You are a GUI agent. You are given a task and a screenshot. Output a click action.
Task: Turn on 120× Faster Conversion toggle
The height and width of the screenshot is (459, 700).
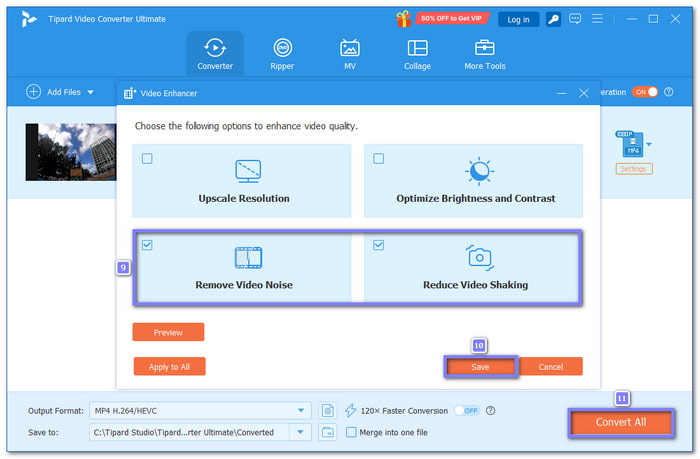[467, 410]
